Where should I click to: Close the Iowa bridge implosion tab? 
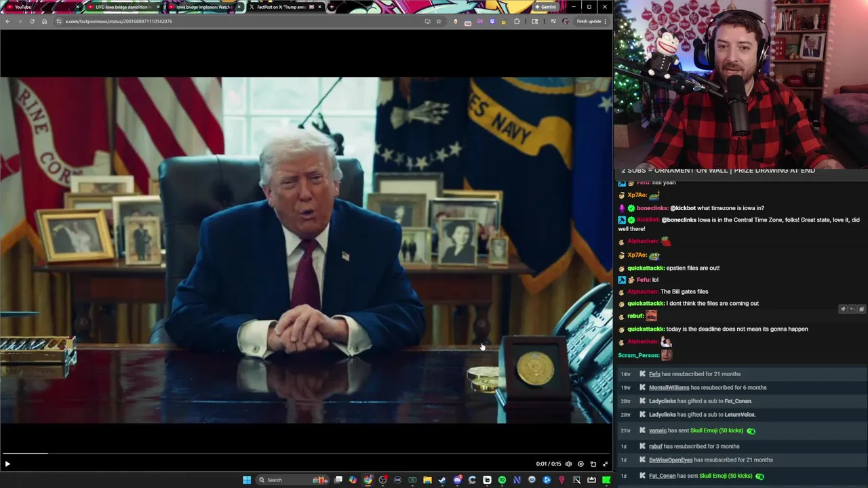[239, 7]
